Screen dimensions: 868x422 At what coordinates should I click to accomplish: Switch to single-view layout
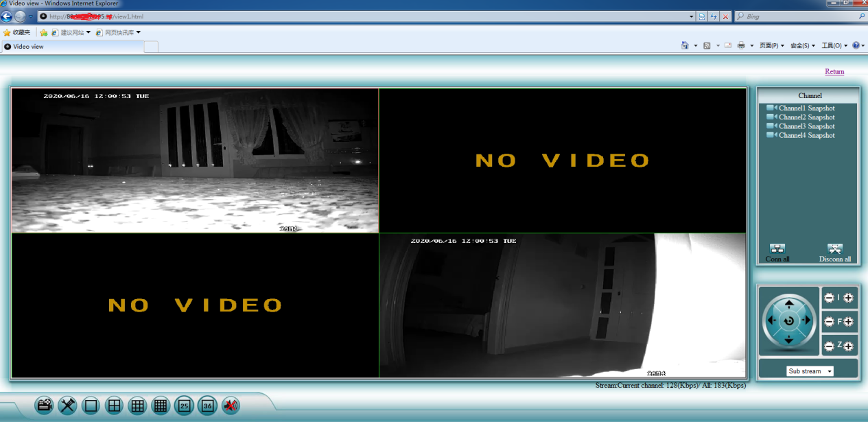point(91,406)
